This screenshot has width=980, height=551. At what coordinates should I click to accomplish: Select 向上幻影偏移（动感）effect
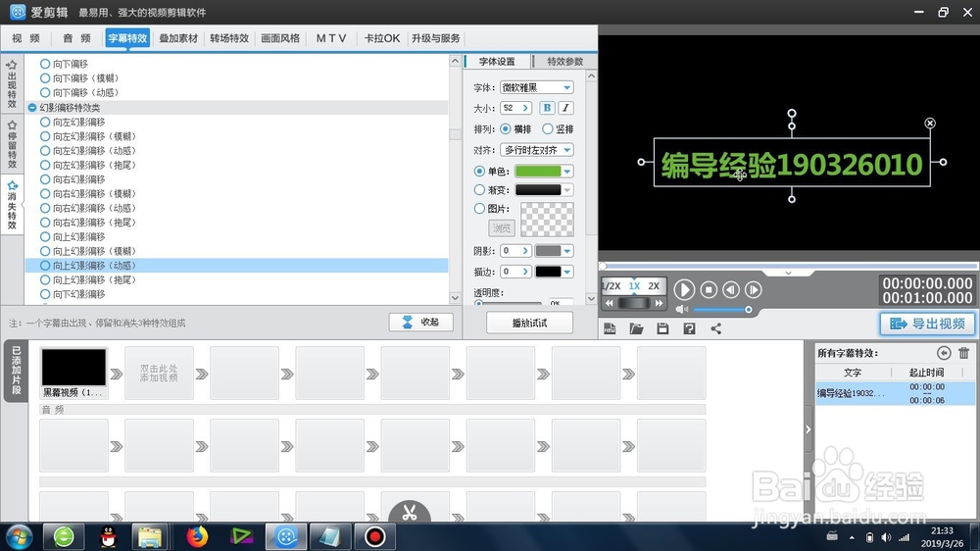(45, 266)
